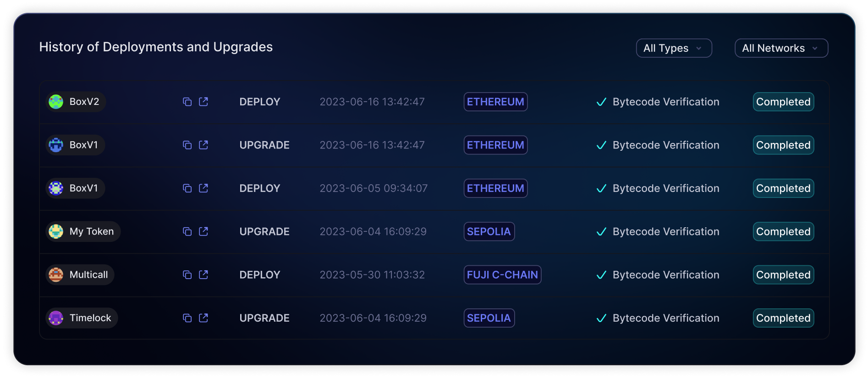Expand the All Types filter dropdown
868x378 pixels.
[674, 48]
